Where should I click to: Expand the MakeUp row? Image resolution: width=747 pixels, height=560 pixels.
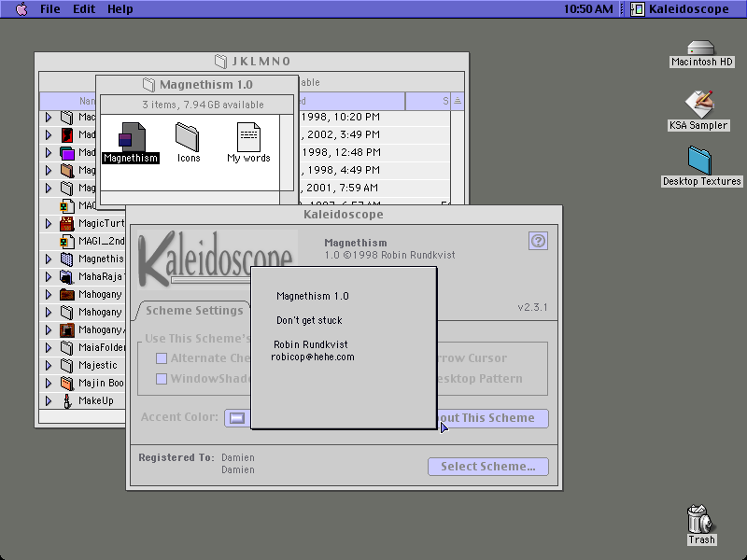tap(49, 401)
